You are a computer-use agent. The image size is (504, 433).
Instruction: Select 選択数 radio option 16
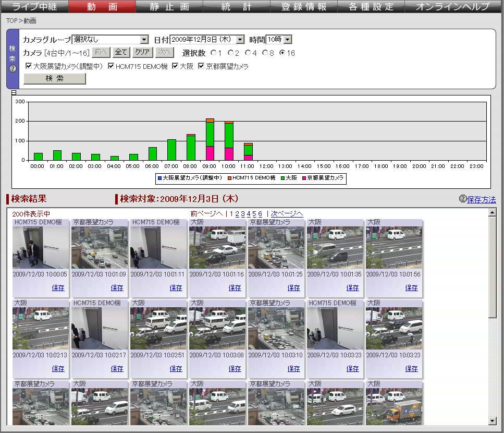[x=282, y=53]
